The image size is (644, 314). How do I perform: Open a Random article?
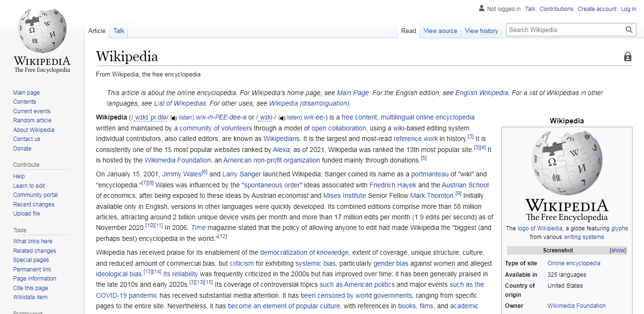32,120
